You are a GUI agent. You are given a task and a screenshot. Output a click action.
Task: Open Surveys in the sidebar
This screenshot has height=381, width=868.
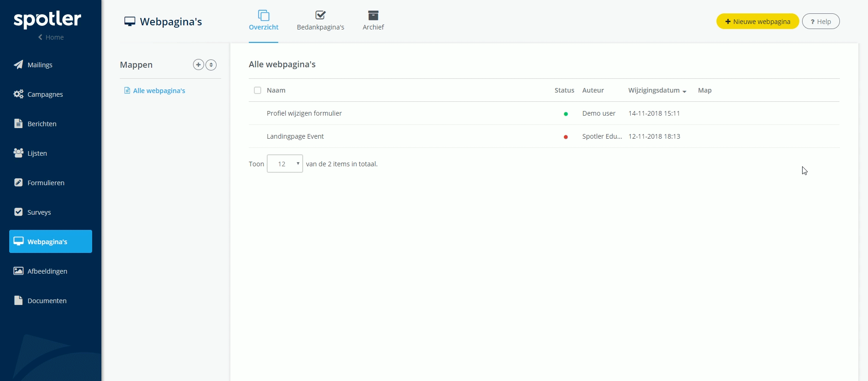(x=51, y=212)
